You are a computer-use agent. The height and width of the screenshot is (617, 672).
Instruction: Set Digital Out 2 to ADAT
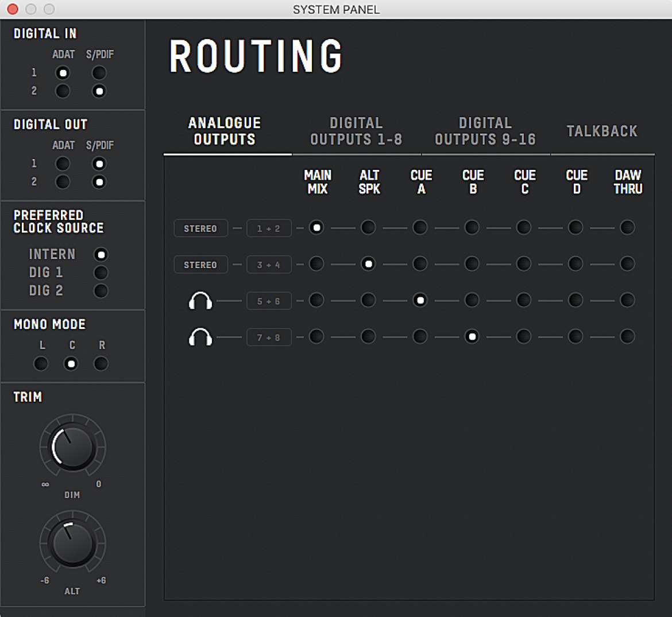point(63,182)
